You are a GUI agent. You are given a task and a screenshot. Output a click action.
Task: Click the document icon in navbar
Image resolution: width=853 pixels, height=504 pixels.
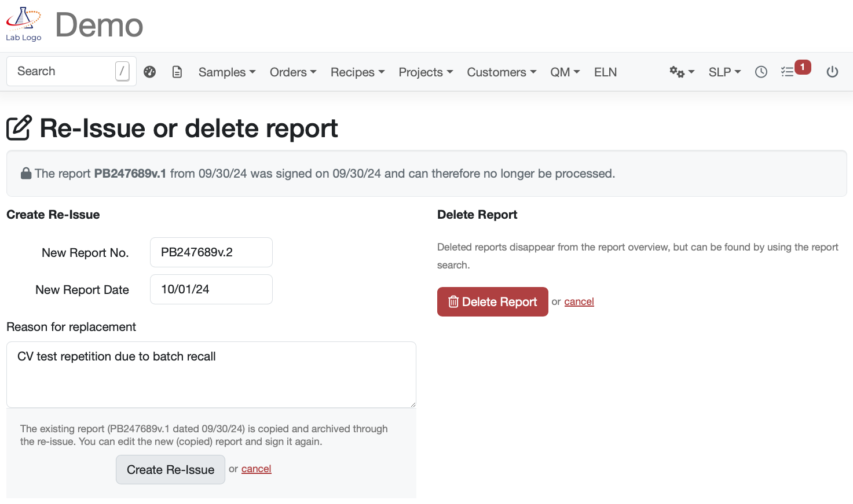click(x=177, y=72)
